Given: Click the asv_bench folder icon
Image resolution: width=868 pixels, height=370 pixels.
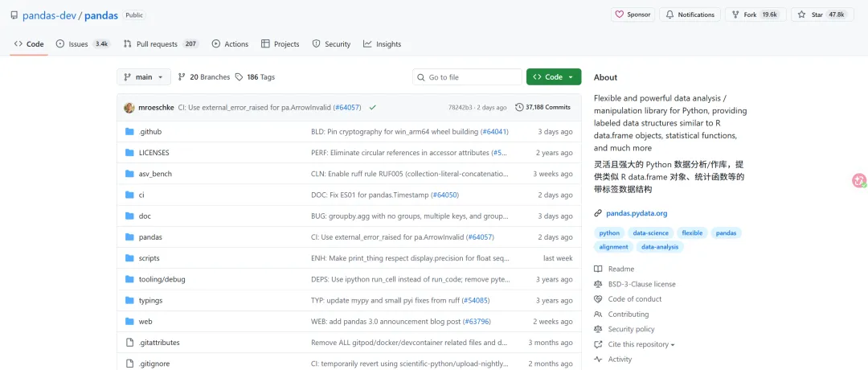Looking at the screenshot, I should click(x=129, y=174).
